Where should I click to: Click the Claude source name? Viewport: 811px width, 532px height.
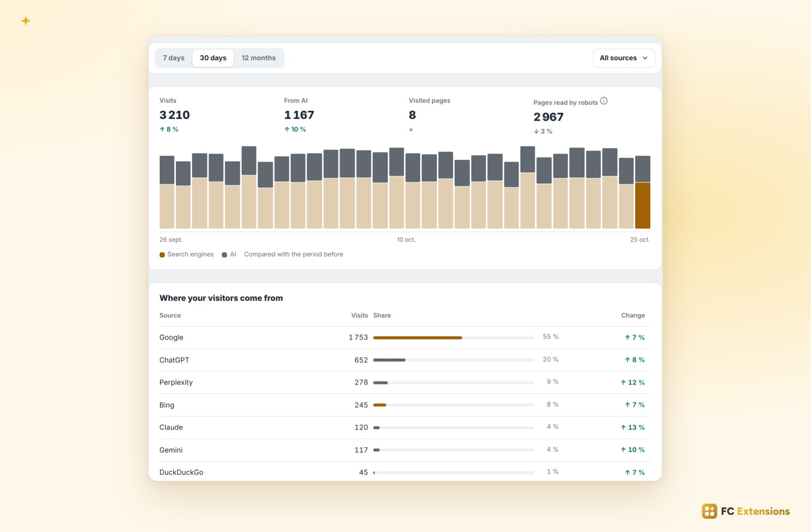171,428
